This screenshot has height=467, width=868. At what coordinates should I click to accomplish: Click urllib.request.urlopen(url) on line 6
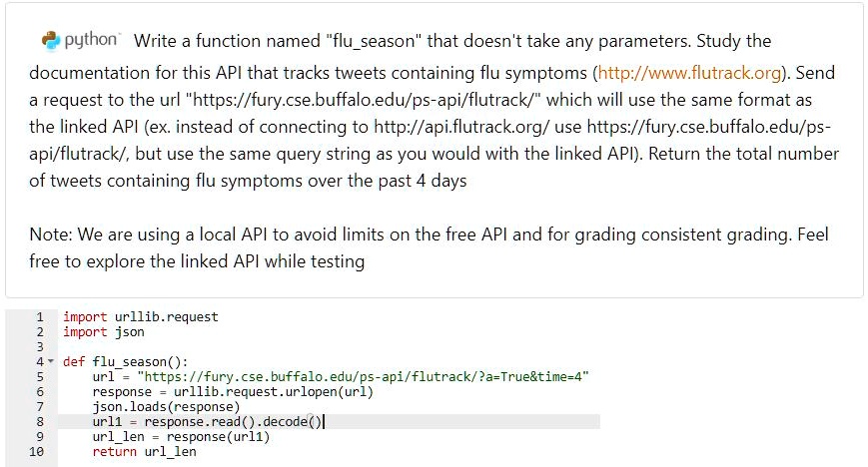click(x=274, y=392)
